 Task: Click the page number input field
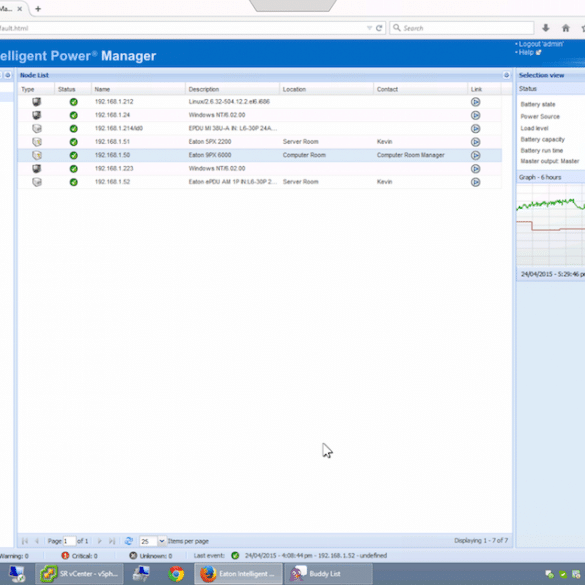point(69,541)
